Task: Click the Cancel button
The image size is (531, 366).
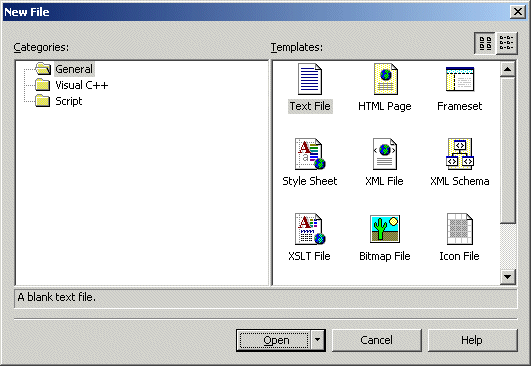Action: (377, 340)
